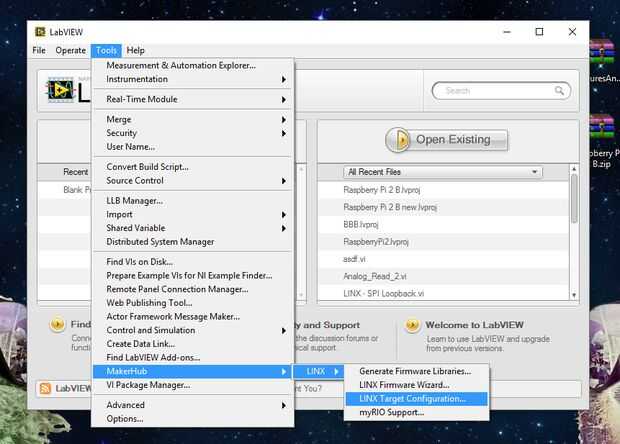Image resolution: width=620 pixels, height=444 pixels.
Task: Click the Open Existing button
Action: coord(447,140)
